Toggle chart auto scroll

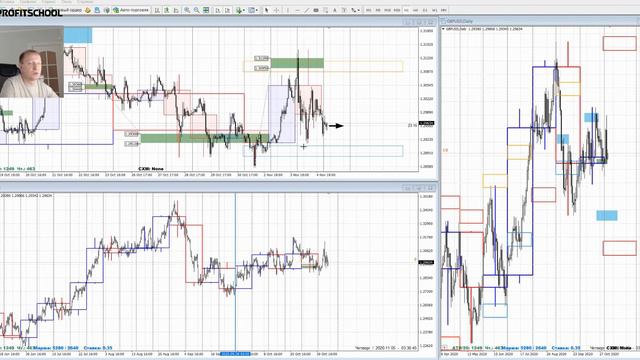point(218,10)
